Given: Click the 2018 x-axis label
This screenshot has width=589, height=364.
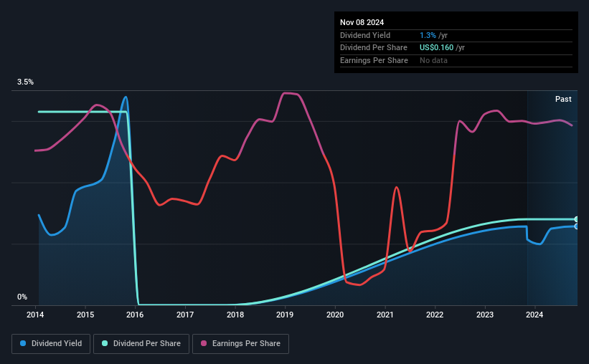Looking at the screenshot, I should (235, 315).
